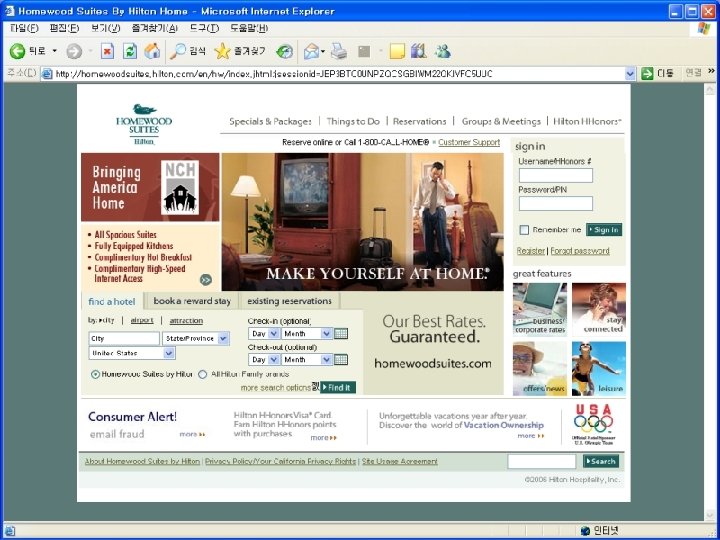Viewport: 720px width, 540px height.
Task: Open leisure swimmer thumbnail
Action: pos(599,368)
